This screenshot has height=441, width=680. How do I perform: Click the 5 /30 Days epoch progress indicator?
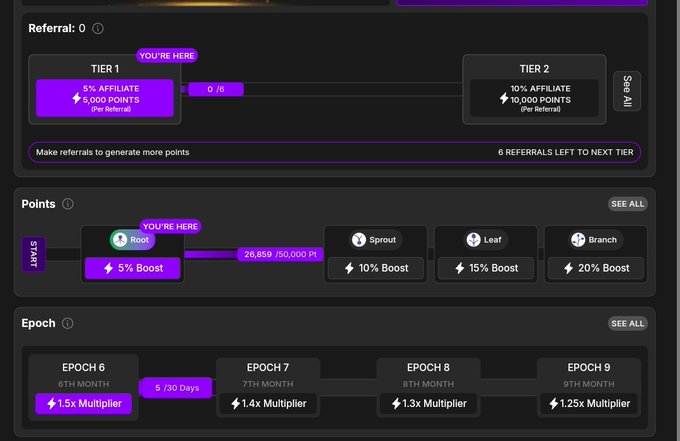177,388
